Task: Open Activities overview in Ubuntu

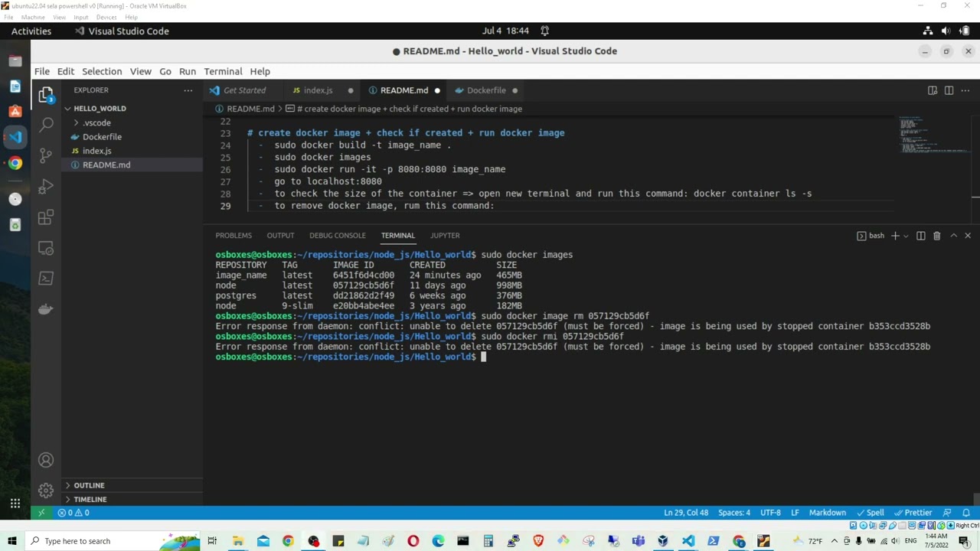Action: point(31,31)
